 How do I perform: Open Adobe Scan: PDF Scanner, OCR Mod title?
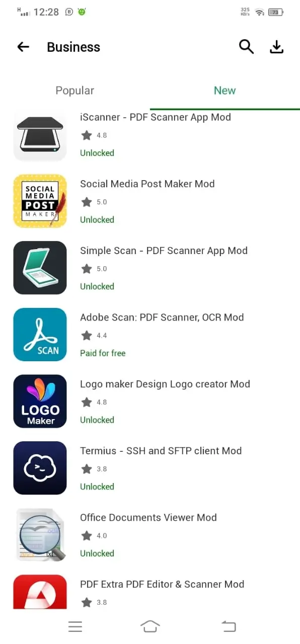coord(162,317)
